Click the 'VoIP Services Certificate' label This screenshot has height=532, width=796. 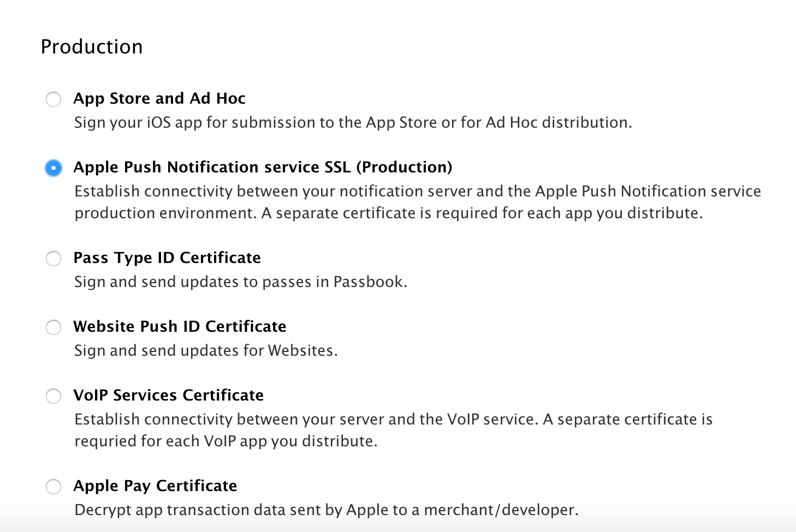click(x=169, y=395)
